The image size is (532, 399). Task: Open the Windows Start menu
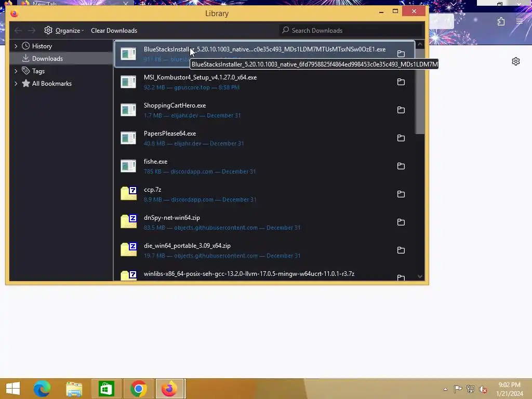[x=13, y=389]
